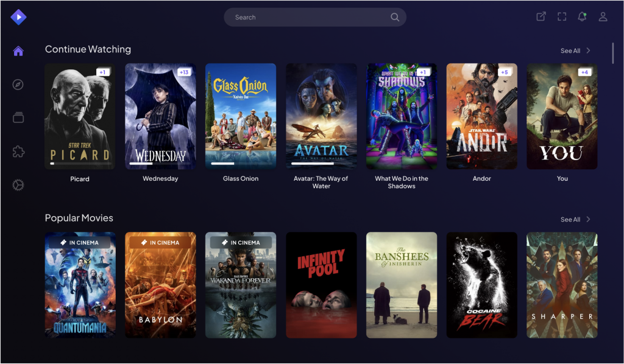The height and width of the screenshot is (364, 624).
Task: Open the Andor poster
Action: (482, 116)
